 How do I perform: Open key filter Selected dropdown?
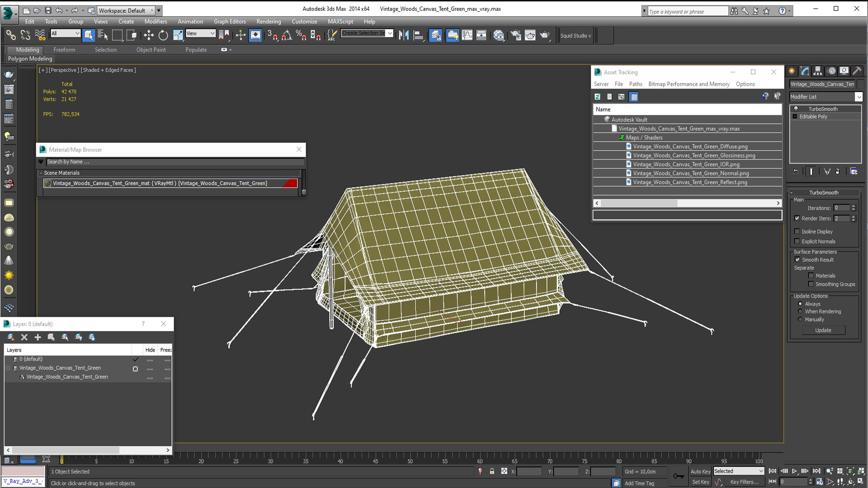point(739,471)
